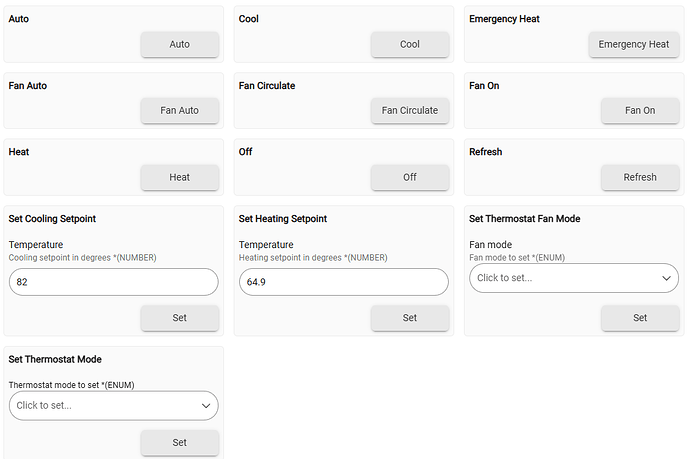Turn the thermostat Off with its button
Image resolution: width=690 pixels, height=459 pixels.
[410, 177]
